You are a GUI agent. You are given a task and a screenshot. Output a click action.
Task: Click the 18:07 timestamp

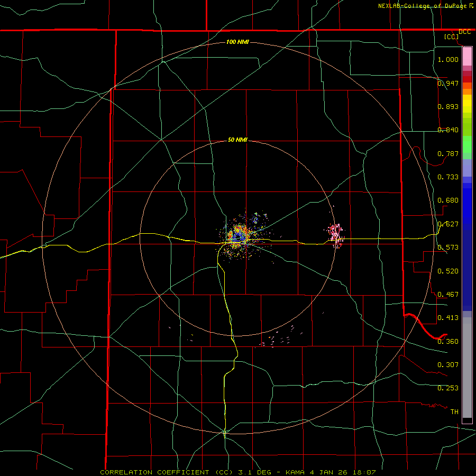point(365,472)
